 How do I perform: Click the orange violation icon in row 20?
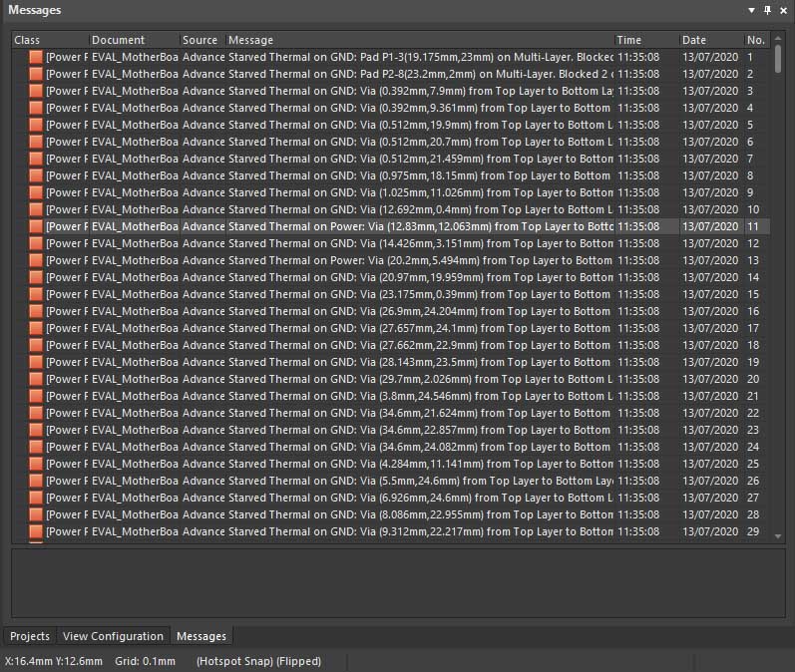tap(36, 379)
